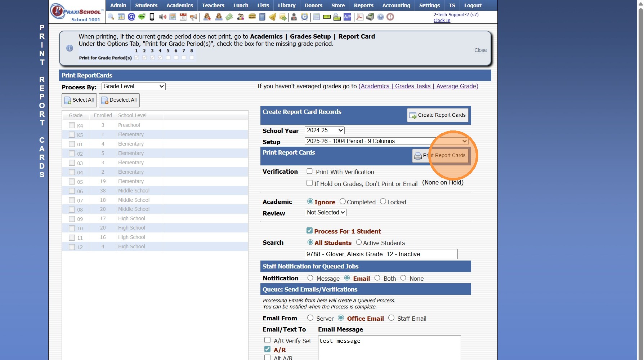Click the red exclamation alert icon
This screenshot has width=644, height=360.
coord(390,17)
